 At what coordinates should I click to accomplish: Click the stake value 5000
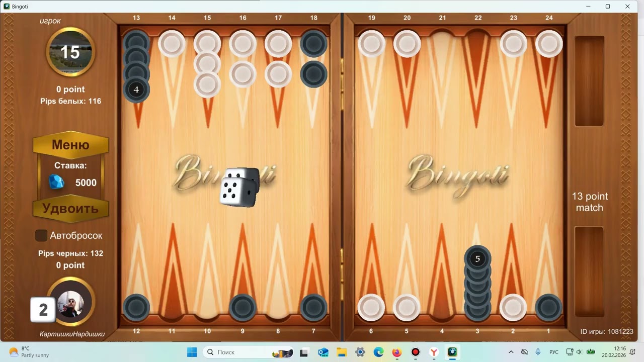point(86,183)
